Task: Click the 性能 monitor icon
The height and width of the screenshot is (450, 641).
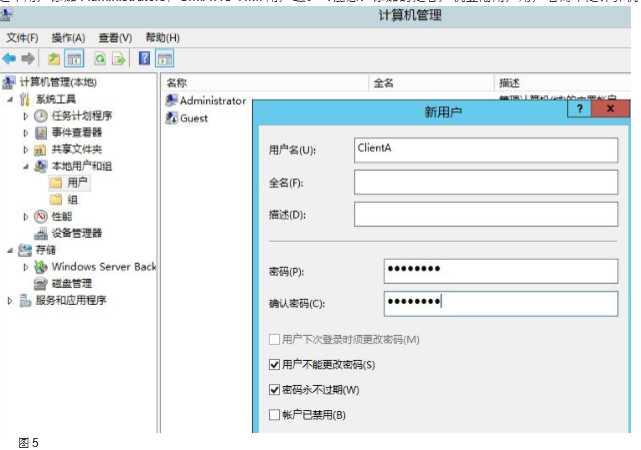Action: pyautogui.click(x=40, y=216)
